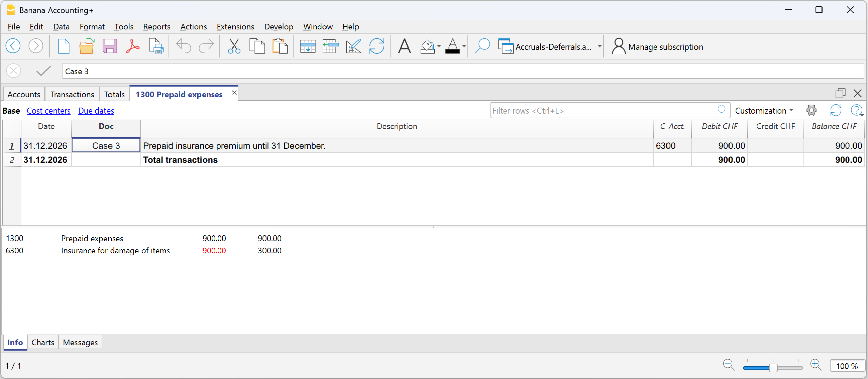Viewport: 868px width, 379px height.
Task: Expand the Customization dropdown
Action: pos(764,110)
